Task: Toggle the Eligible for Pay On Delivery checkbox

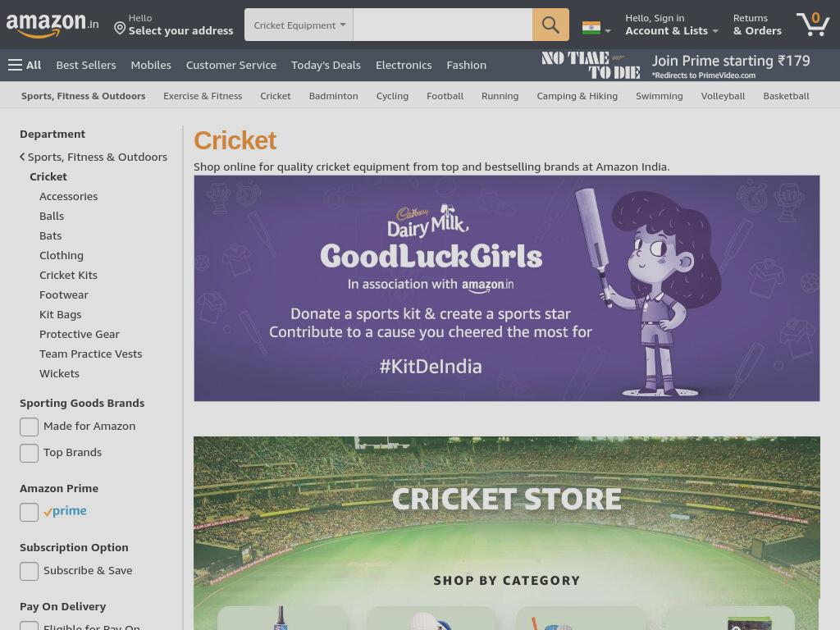Action: 29,626
